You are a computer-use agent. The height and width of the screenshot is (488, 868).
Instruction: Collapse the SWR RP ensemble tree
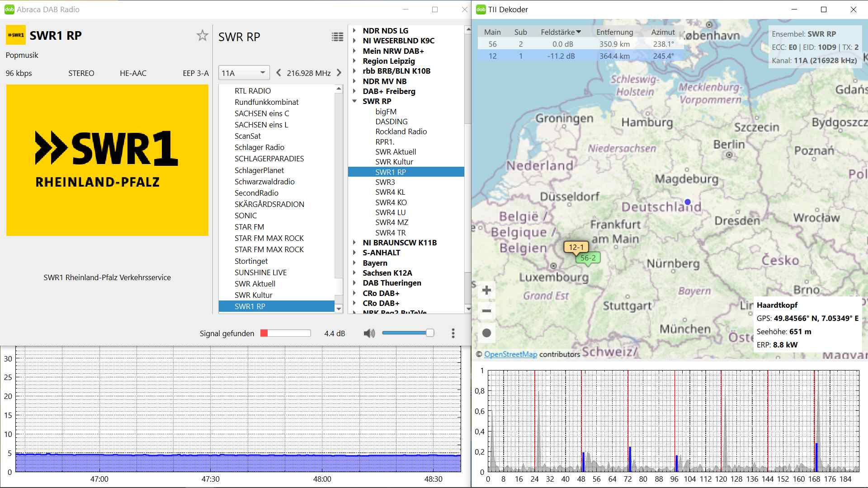tap(355, 101)
